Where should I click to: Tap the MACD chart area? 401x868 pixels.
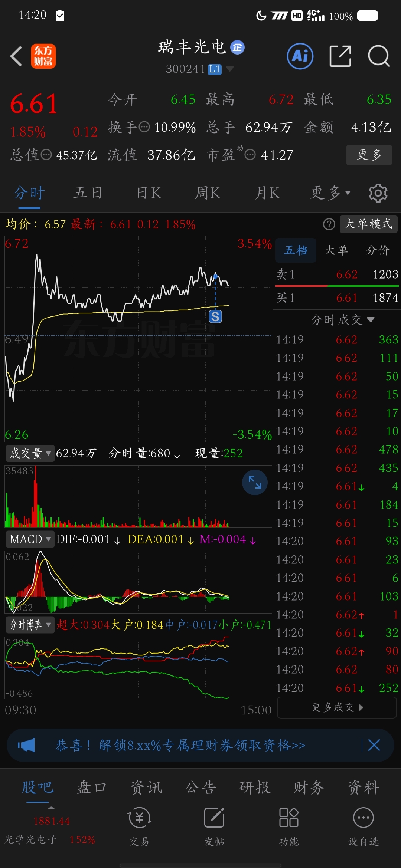(138, 582)
